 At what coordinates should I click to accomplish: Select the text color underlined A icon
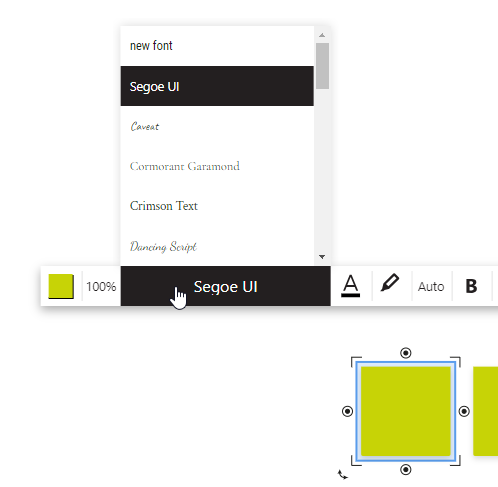(350, 286)
